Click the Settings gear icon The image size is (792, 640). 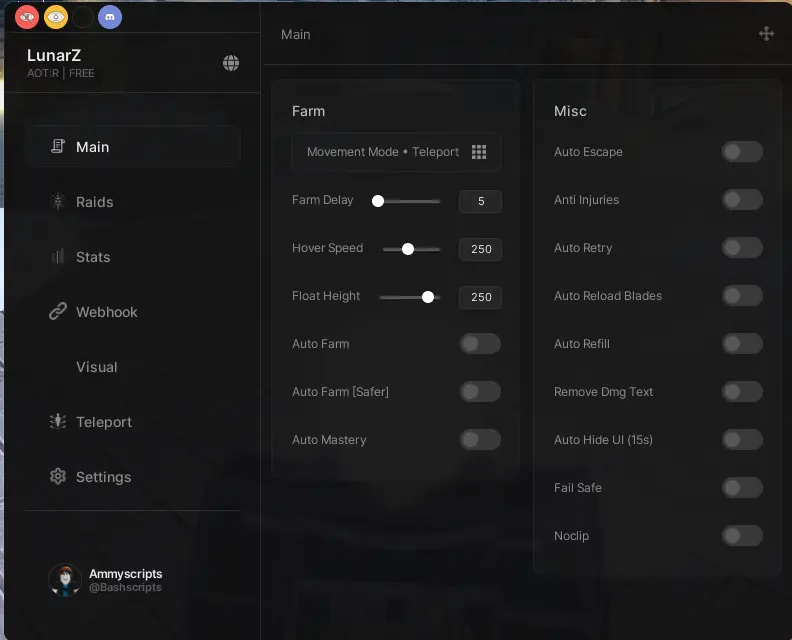coord(58,476)
